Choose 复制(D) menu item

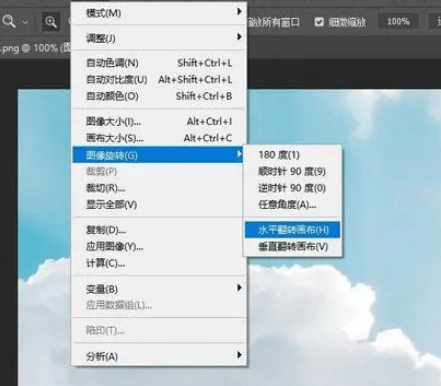[x=159, y=230]
